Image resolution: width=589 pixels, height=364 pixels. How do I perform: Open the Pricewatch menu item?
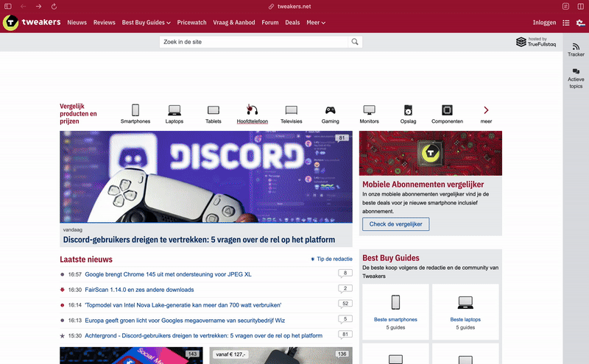[x=192, y=23]
